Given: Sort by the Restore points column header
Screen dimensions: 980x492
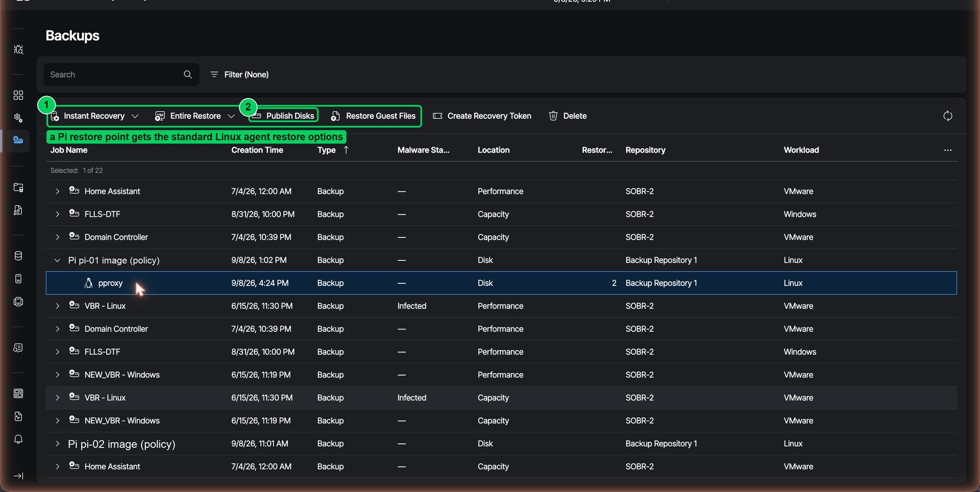Looking at the screenshot, I should click(x=597, y=150).
